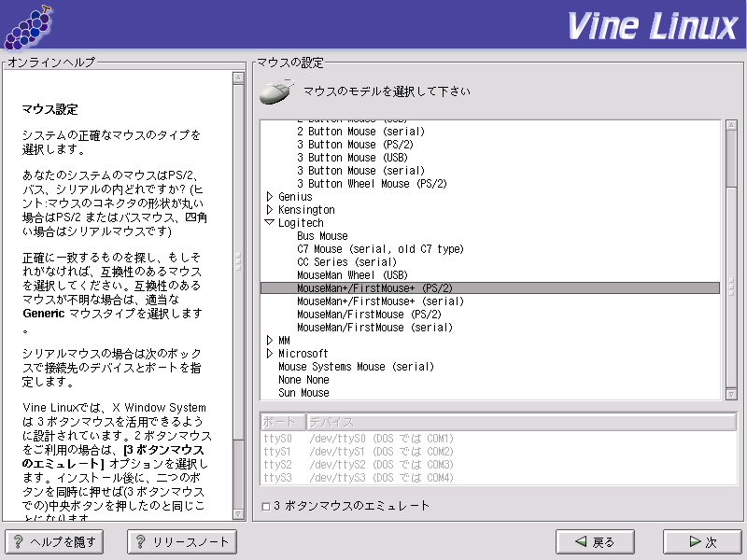The width and height of the screenshot is (747, 560).
Task: Click the mouse list scroll-down arrow
Action: (731, 394)
